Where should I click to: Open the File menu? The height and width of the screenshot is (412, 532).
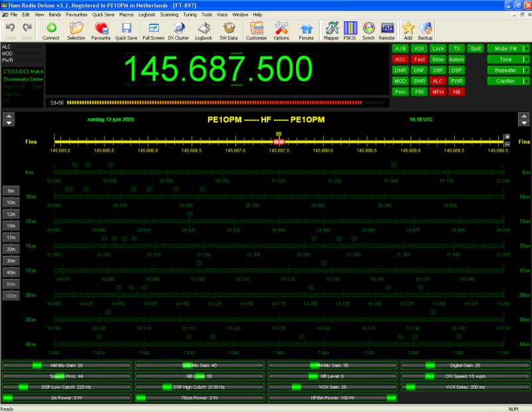(14, 15)
